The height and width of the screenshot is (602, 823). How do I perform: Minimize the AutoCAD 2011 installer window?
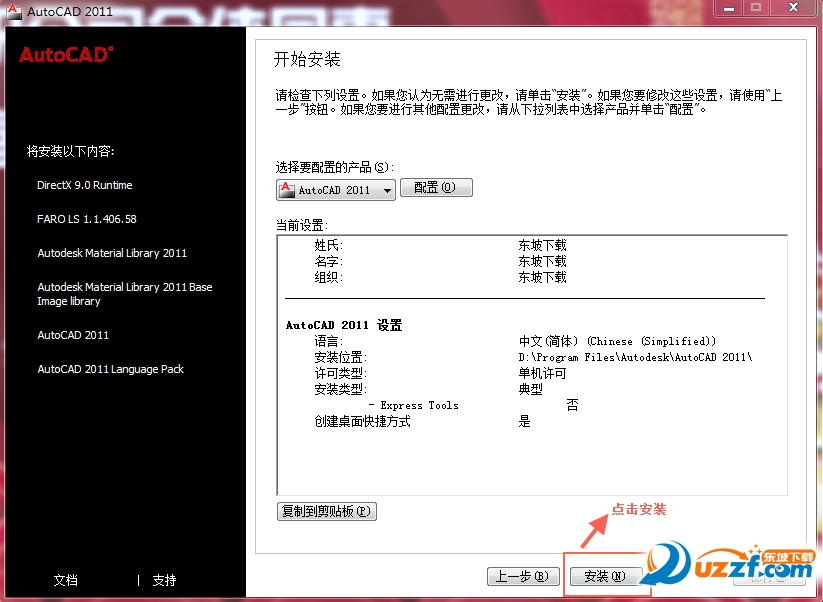pos(729,8)
